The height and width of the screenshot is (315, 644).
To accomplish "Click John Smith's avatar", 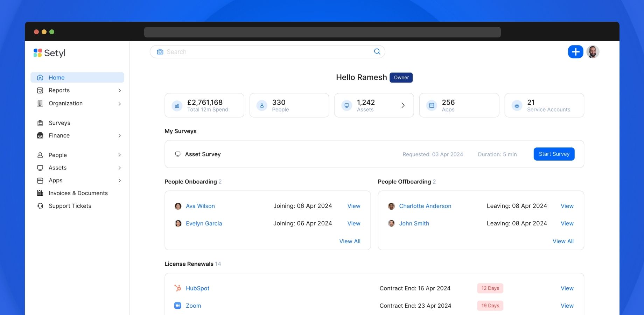I will tap(391, 223).
